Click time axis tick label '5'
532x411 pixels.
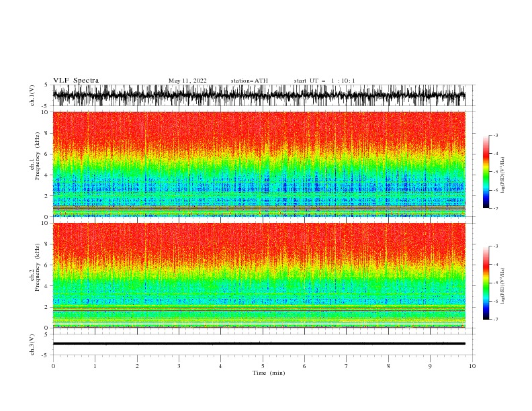pos(263,366)
